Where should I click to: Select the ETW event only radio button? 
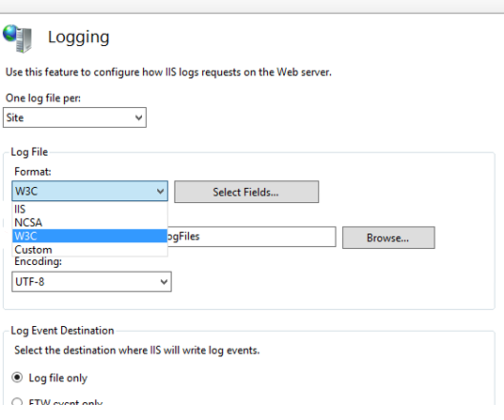pyautogui.click(x=17, y=402)
